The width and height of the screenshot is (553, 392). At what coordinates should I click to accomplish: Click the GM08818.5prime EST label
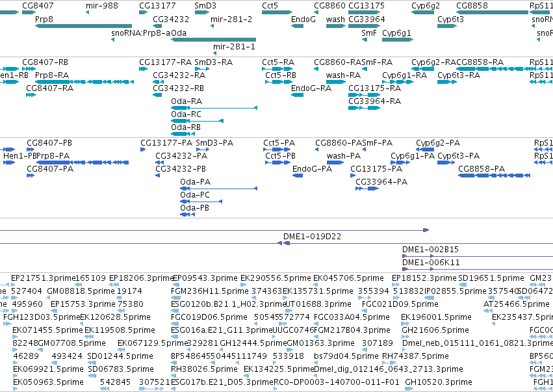click(x=81, y=291)
